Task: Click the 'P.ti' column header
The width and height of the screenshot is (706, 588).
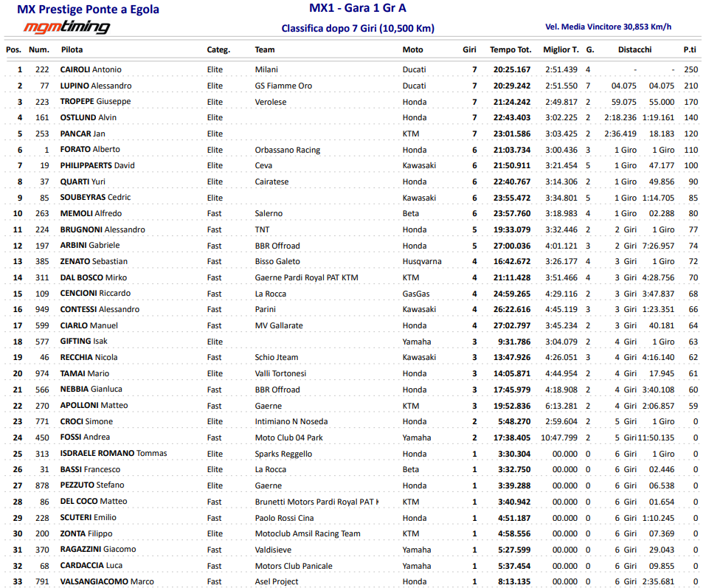Action: pos(690,49)
